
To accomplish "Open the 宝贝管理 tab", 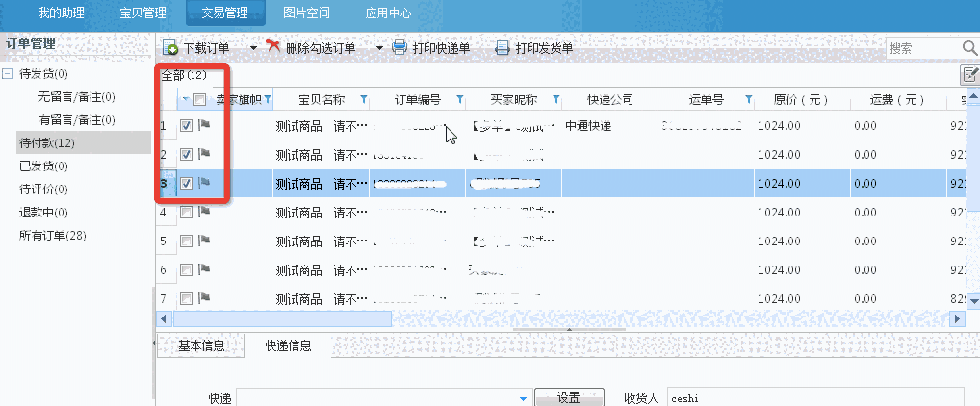I will (x=143, y=13).
